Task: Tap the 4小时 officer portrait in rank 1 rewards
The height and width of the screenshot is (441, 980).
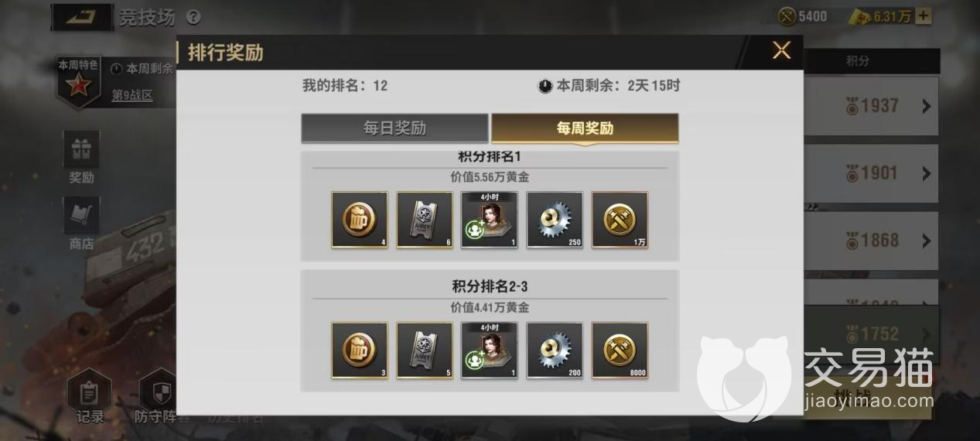Action: coord(490,220)
